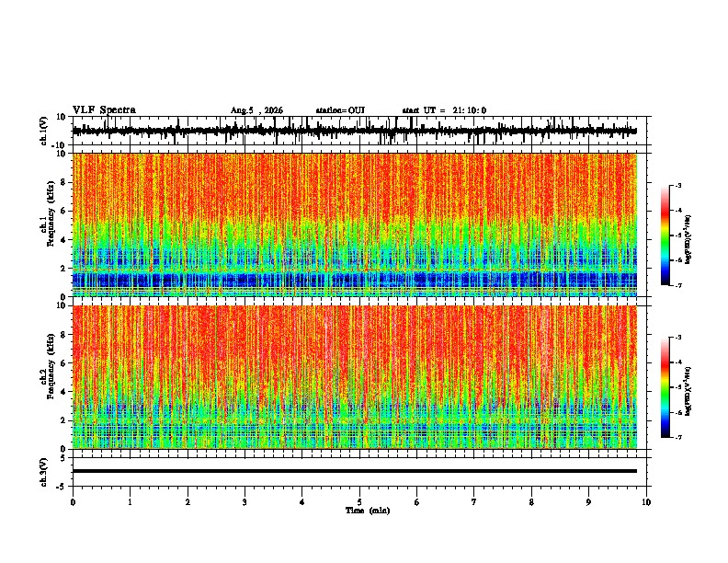728x563 pixels.
Task: Click the date label "Aug.5, 2026"
Action: pos(256,110)
